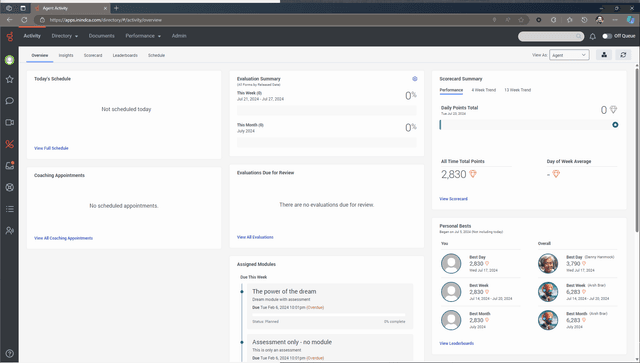Open the Documents menu
The width and height of the screenshot is (640, 363).
click(102, 36)
